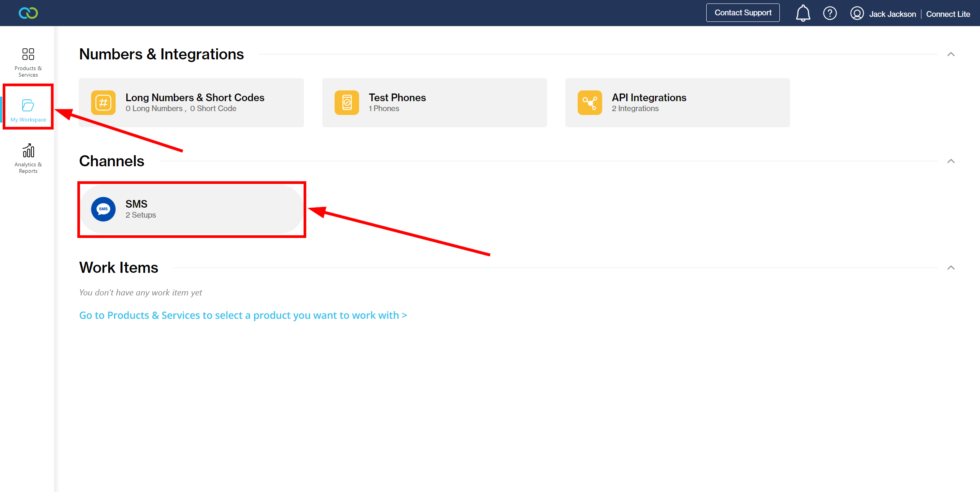Collapse the Work Items section

pyautogui.click(x=951, y=267)
